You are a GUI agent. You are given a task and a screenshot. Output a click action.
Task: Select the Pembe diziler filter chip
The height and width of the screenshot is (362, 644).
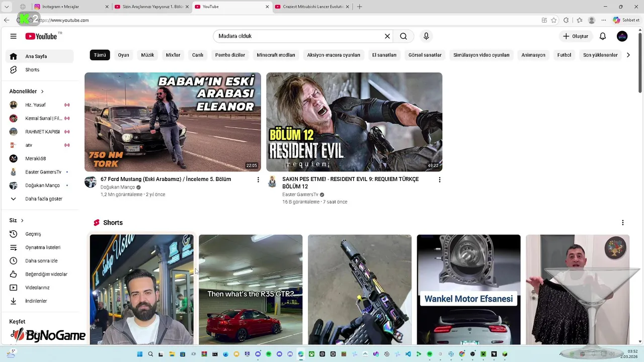point(230,55)
